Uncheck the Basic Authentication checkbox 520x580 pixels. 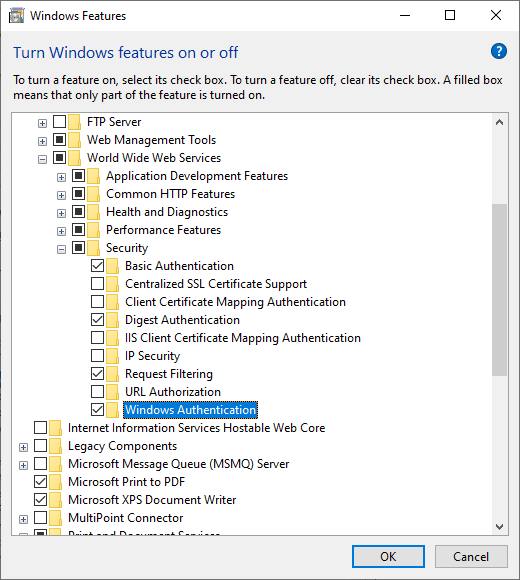coord(97,266)
